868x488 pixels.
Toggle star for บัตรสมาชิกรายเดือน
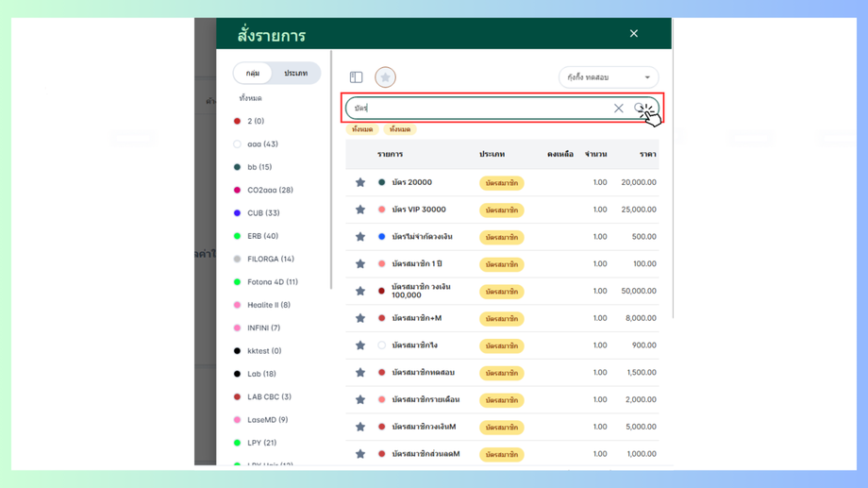point(359,400)
